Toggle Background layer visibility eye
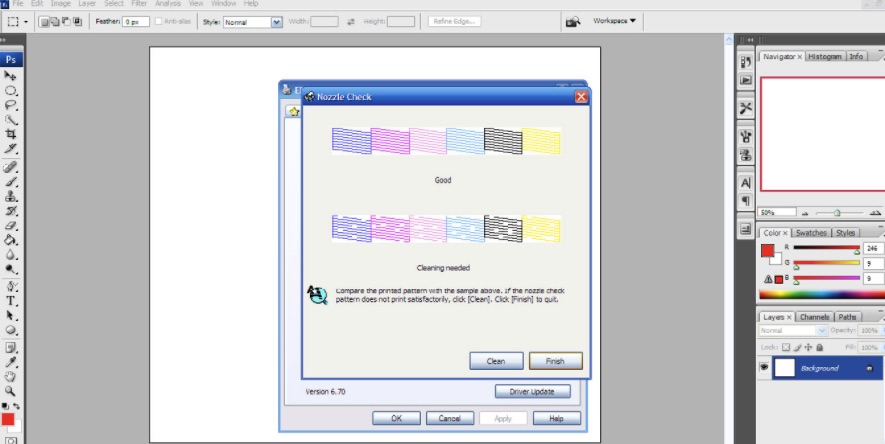Screen dimensions: 885x444 [x=764, y=367]
